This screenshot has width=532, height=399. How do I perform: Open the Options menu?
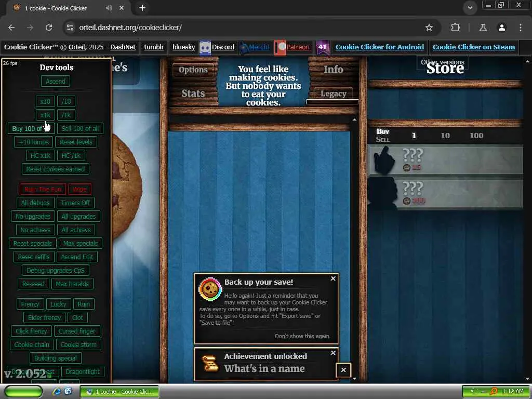point(193,70)
